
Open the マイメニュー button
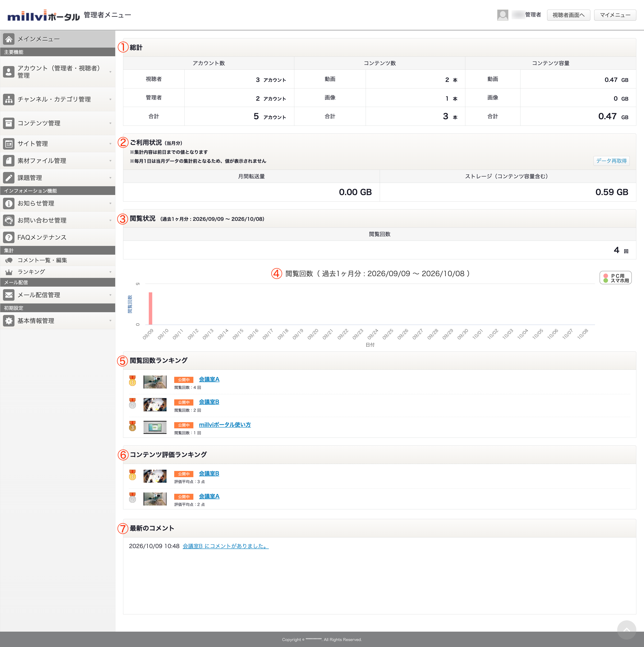[615, 15]
